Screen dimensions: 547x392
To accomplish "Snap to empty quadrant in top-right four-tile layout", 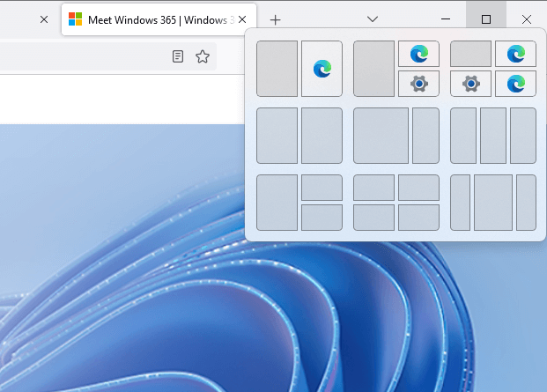I will click(471, 54).
